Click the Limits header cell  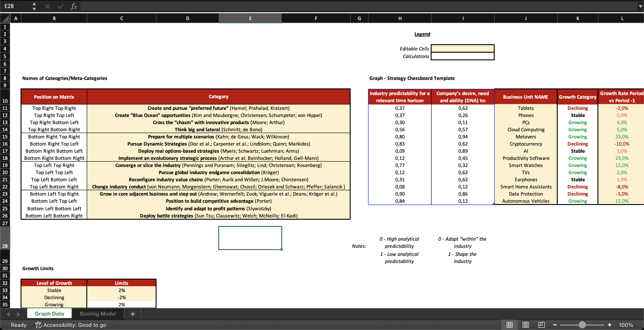click(121, 283)
